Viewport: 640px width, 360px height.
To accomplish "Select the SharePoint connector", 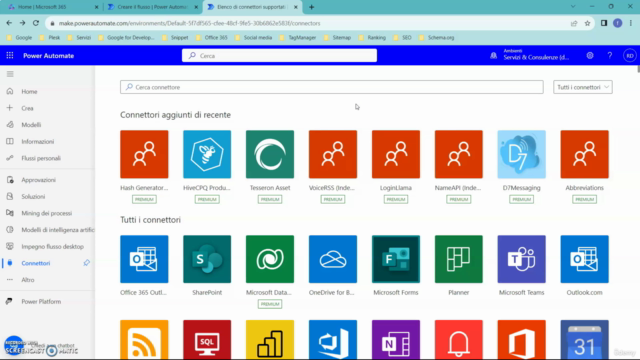I will (x=207, y=259).
